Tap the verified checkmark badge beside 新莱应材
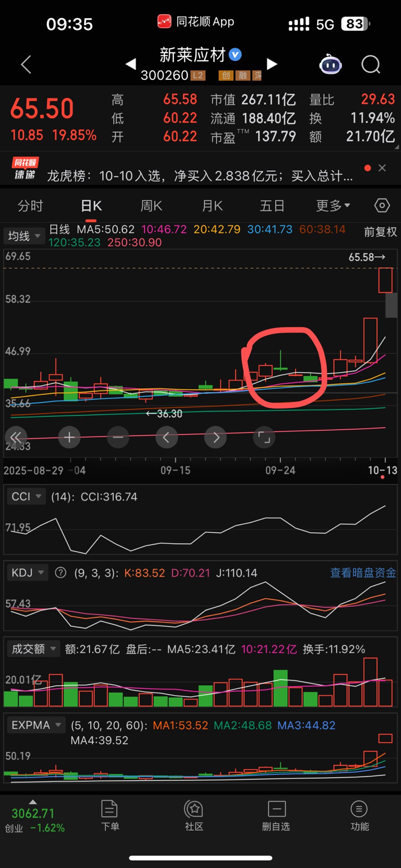The height and width of the screenshot is (868, 401). (x=235, y=54)
